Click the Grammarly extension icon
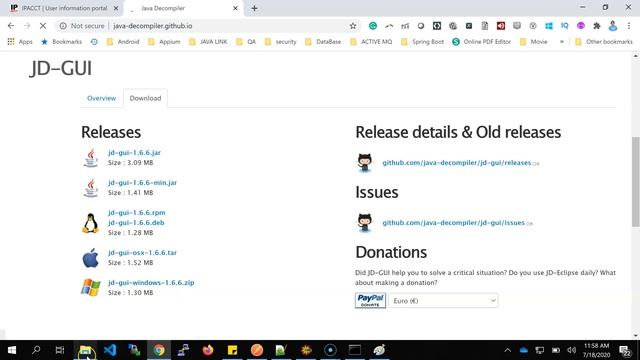Viewport: 640px width, 360px height. tap(373, 26)
